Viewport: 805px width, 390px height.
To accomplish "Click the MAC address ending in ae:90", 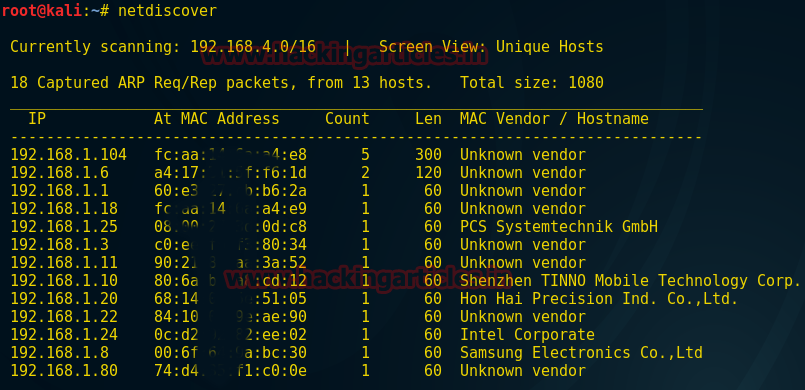I will point(231,317).
